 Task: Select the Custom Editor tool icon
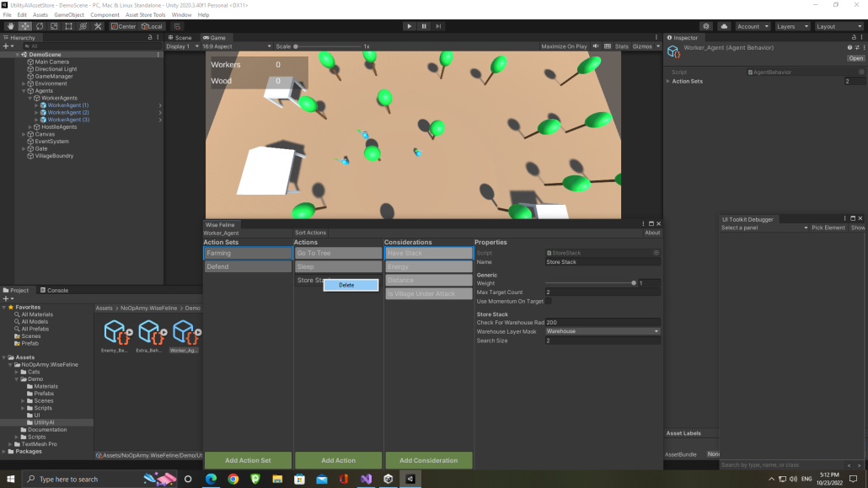pyautogui.click(x=99, y=26)
